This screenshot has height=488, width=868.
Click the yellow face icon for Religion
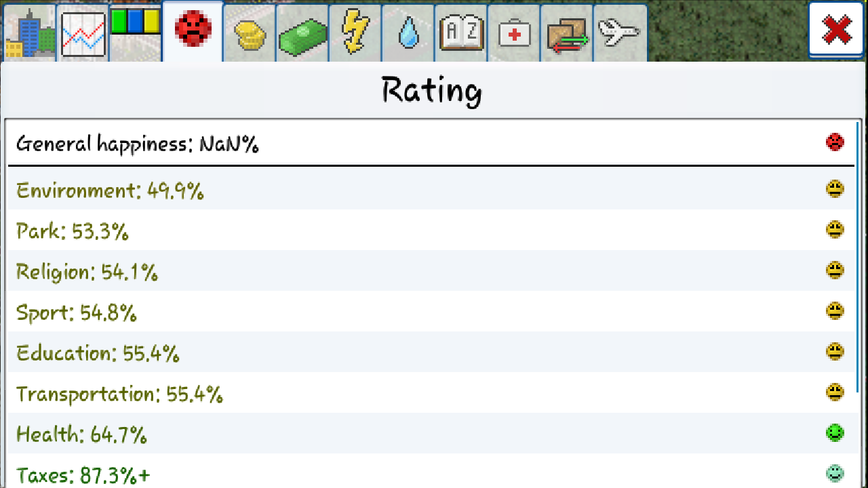coord(835,270)
